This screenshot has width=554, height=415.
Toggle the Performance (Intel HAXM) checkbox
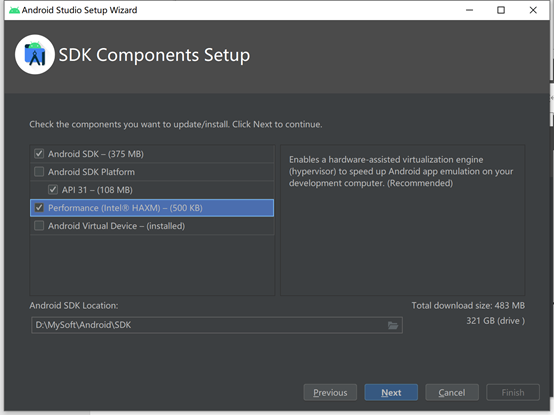(x=39, y=208)
